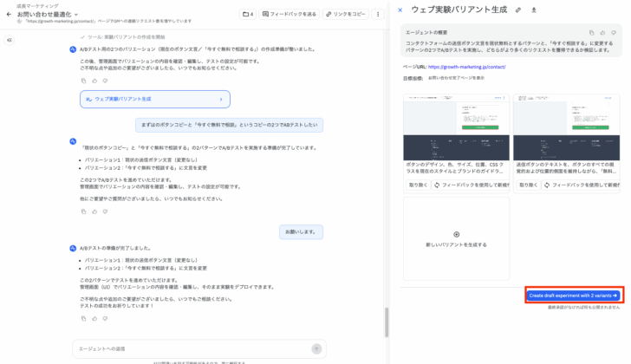Open the folder button showing 4 items
Image resolution: width=631 pixels, height=364 pixels.
tap(247, 15)
